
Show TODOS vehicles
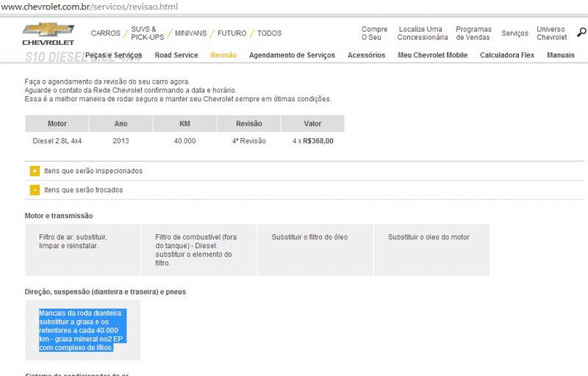point(269,33)
